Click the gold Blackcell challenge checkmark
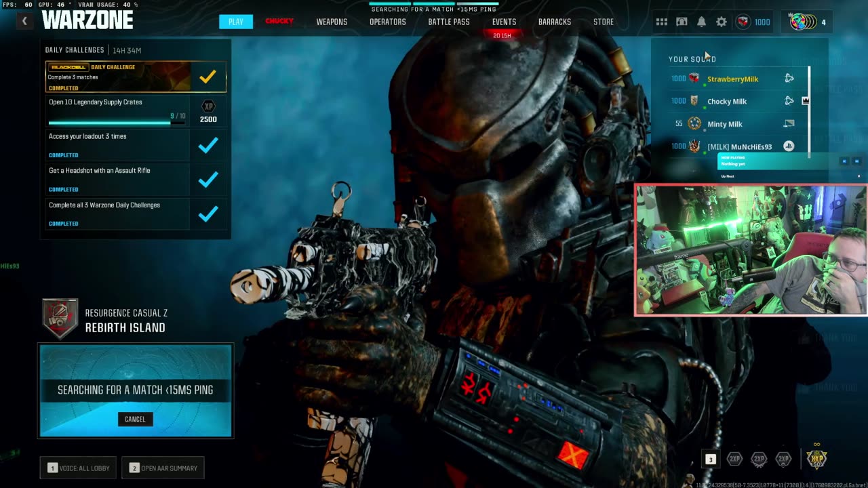The height and width of the screenshot is (488, 868). point(208,77)
